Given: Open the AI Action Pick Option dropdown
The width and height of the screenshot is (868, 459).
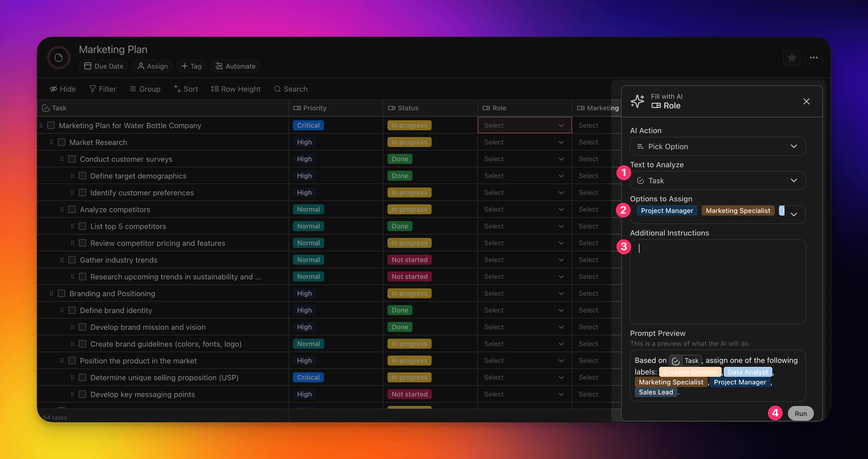Looking at the screenshot, I should coord(717,147).
